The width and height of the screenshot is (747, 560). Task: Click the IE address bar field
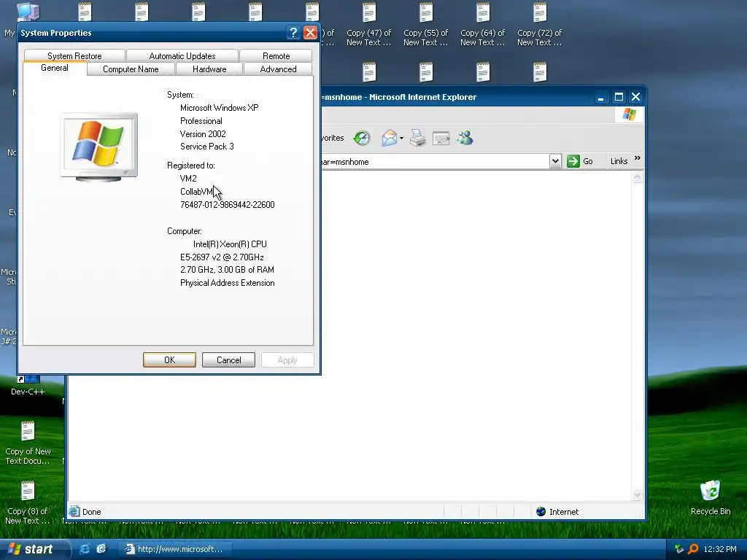click(x=435, y=161)
